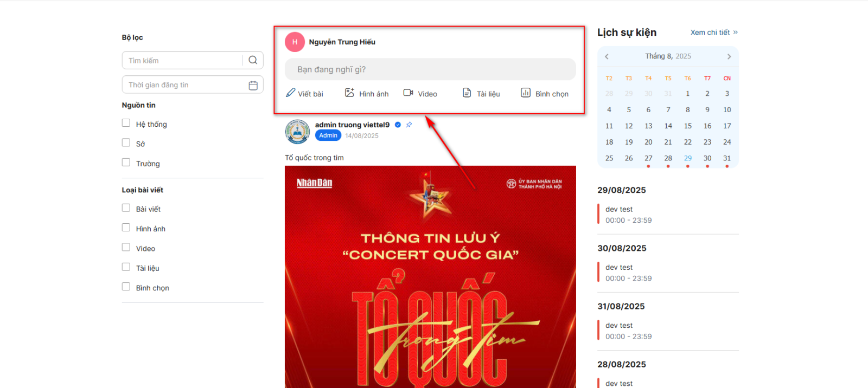
Task: Choose the Tài liệu document icon
Action: point(467,93)
